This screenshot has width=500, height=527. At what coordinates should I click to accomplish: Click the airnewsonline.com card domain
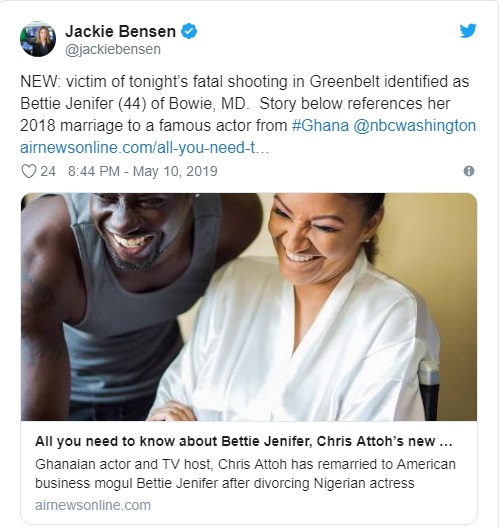[x=93, y=505]
